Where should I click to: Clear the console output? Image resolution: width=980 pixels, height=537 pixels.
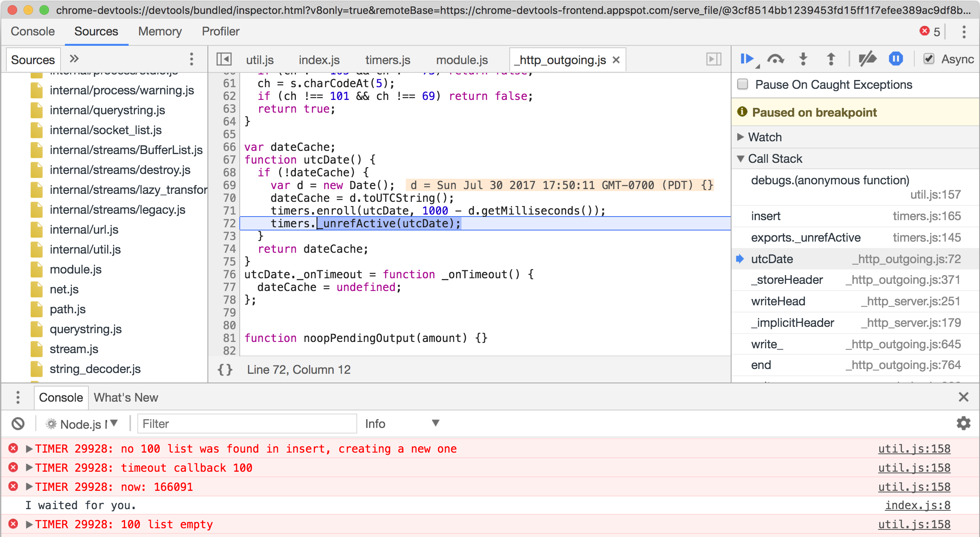pyautogui.click(x=18, y=424)
